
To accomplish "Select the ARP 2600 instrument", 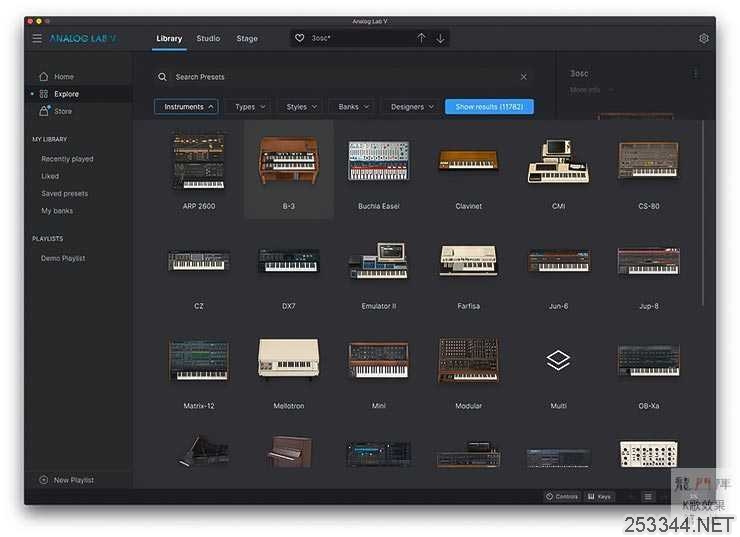I will pos(199,170).
